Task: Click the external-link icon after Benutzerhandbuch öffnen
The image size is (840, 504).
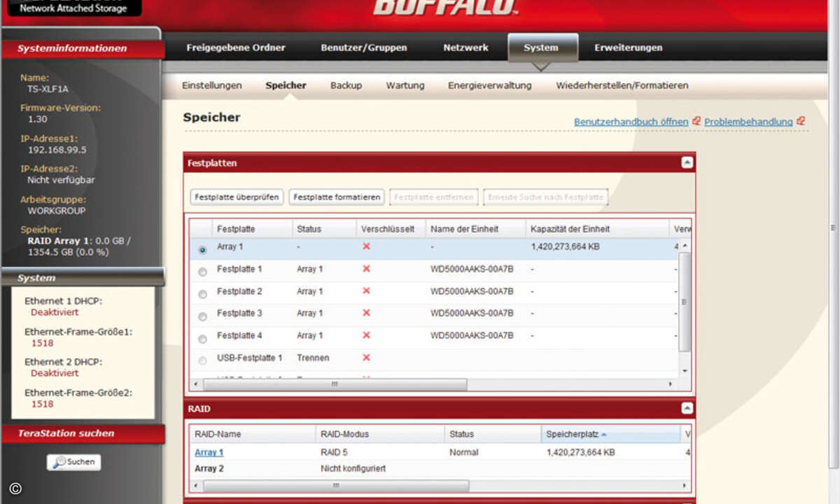Action: pyautogui.click(x=696, y=121)
